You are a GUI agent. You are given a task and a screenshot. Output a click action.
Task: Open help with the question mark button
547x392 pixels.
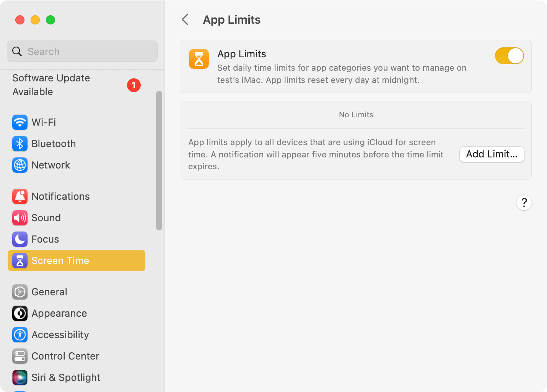(524, 202)
